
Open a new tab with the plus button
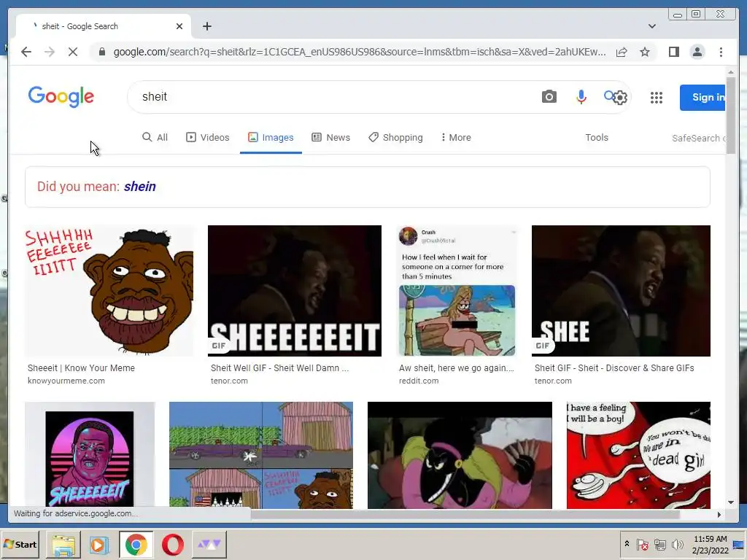[x=206, y=26]
